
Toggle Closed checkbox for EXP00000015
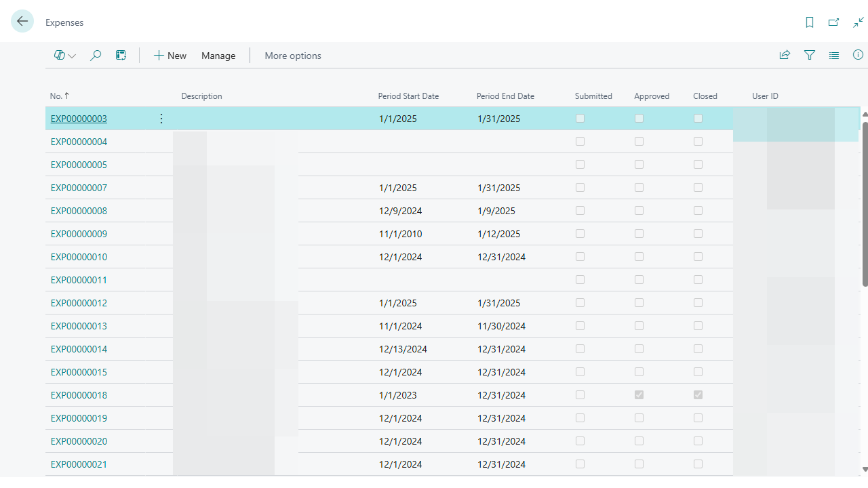click(x=698, y=371)
